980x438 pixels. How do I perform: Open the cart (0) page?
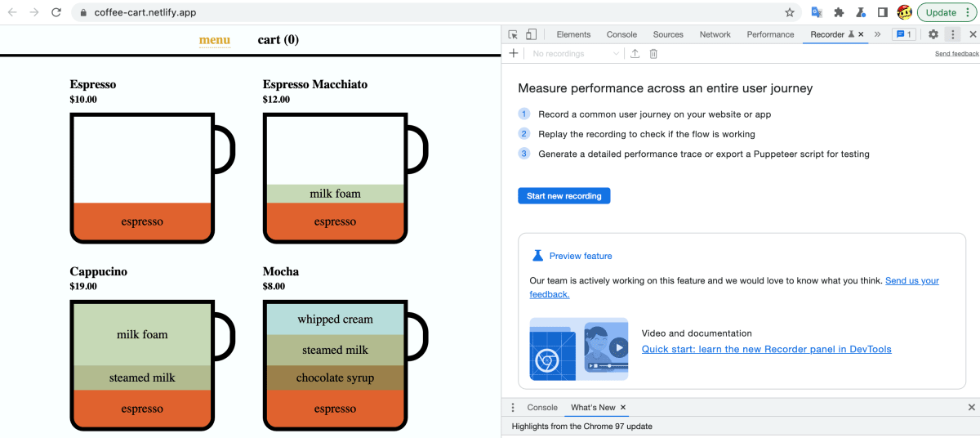click(278, 39)
